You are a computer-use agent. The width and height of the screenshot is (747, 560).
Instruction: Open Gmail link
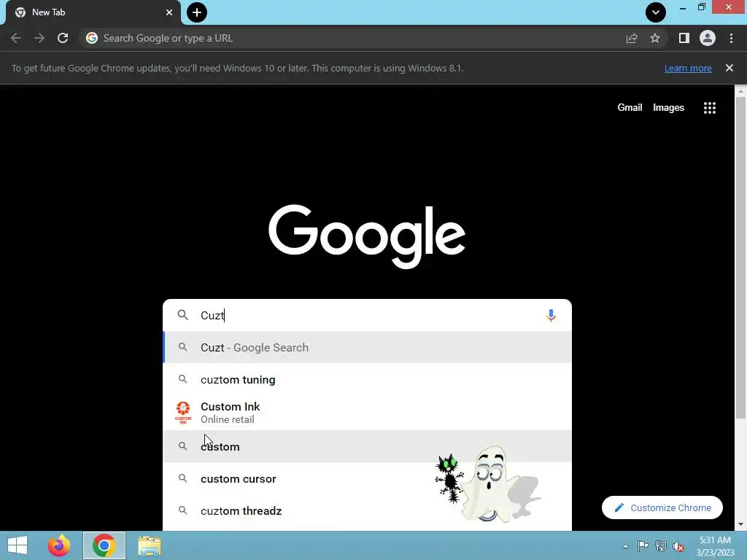click(x=630, y=108)
